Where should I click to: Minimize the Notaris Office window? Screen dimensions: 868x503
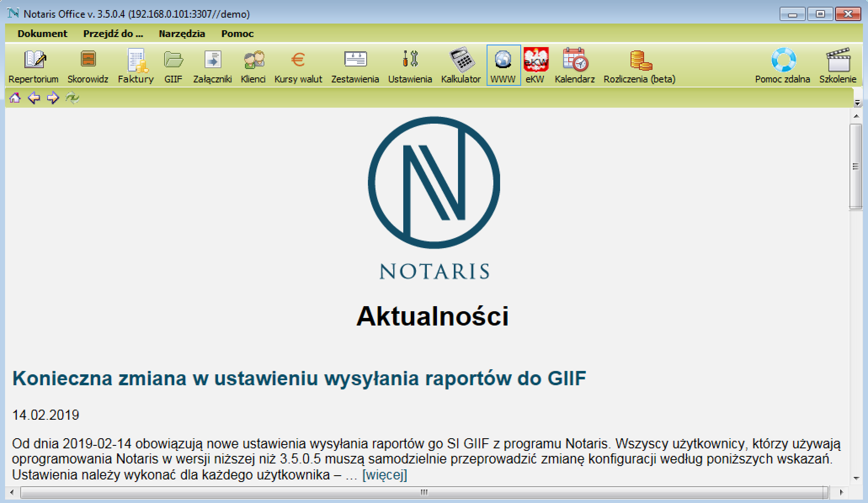click(x=792, y=14)
